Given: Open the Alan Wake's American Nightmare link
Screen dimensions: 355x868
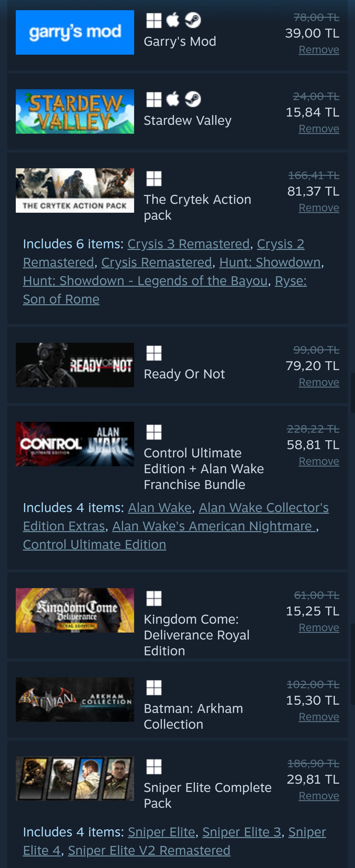Looking at the screenshot, I should [x=214, y=526].
